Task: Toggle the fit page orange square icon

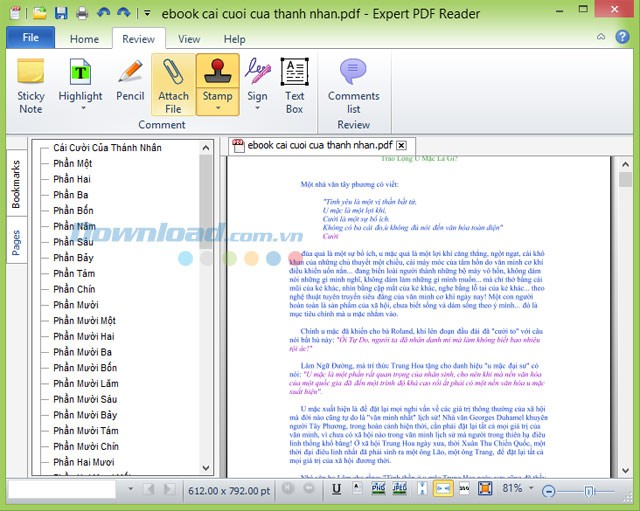Action: [485, 489]
